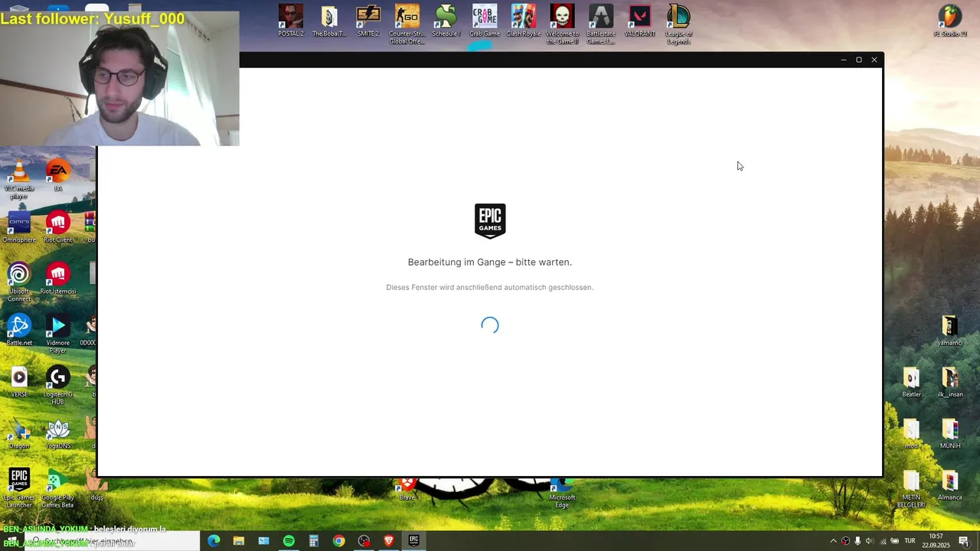
Task: Open Logitech G HUB desktop shortcut
Action: click(57, 386)
